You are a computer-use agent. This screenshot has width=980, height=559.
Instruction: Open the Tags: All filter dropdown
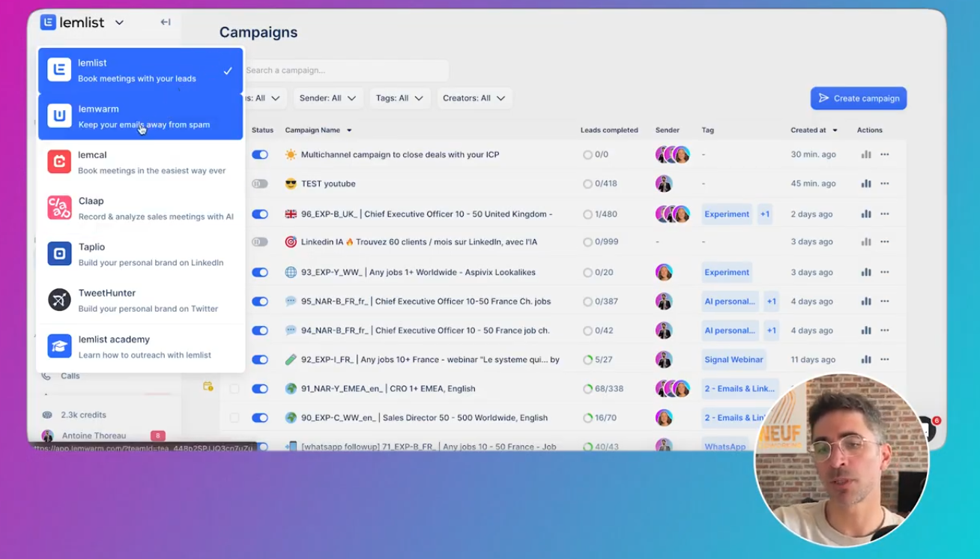click(399, 98)
